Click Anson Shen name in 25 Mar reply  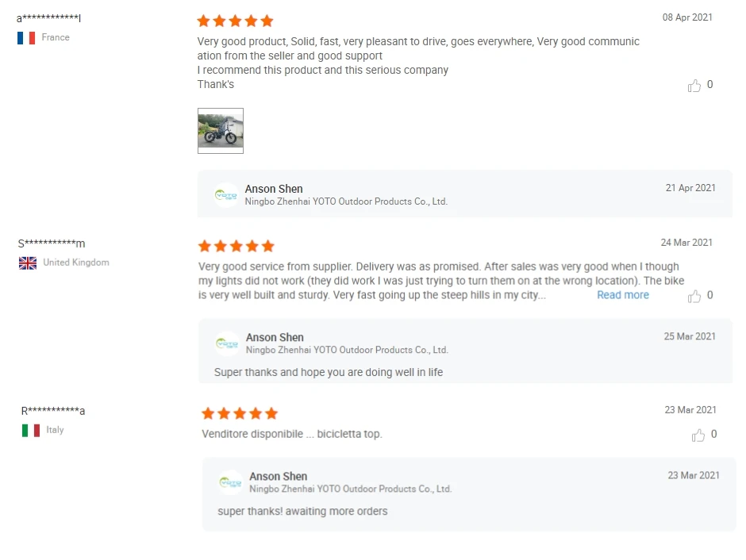click(x=275, y=337)
